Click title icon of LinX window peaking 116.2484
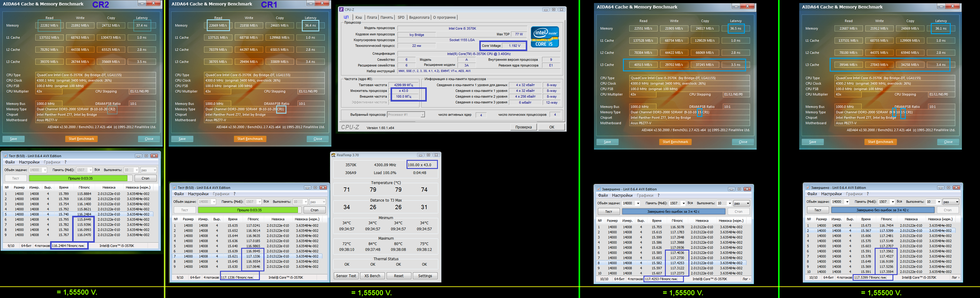This screenshot has width=980, height=298. [5, 156]
